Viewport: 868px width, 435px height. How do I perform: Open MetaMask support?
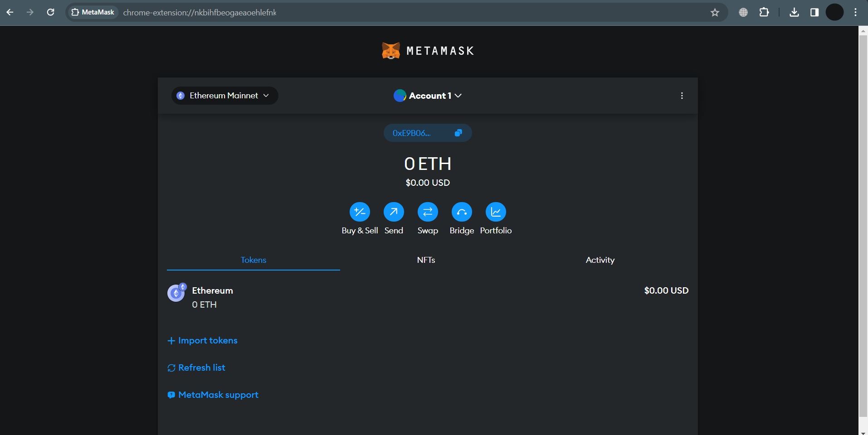point(213,395)
